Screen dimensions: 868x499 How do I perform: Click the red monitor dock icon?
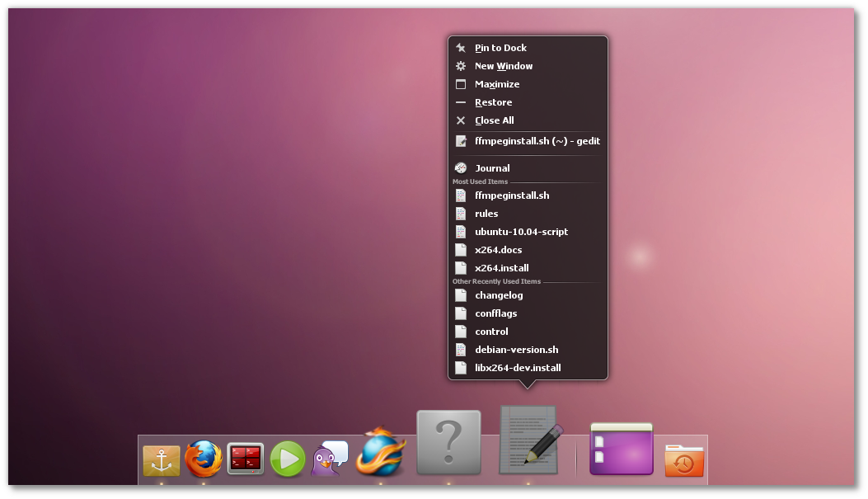(245, 459)
